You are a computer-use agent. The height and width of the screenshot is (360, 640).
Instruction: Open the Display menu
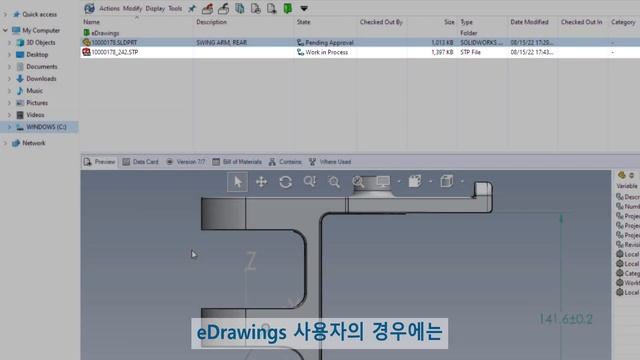click(155, 9)
